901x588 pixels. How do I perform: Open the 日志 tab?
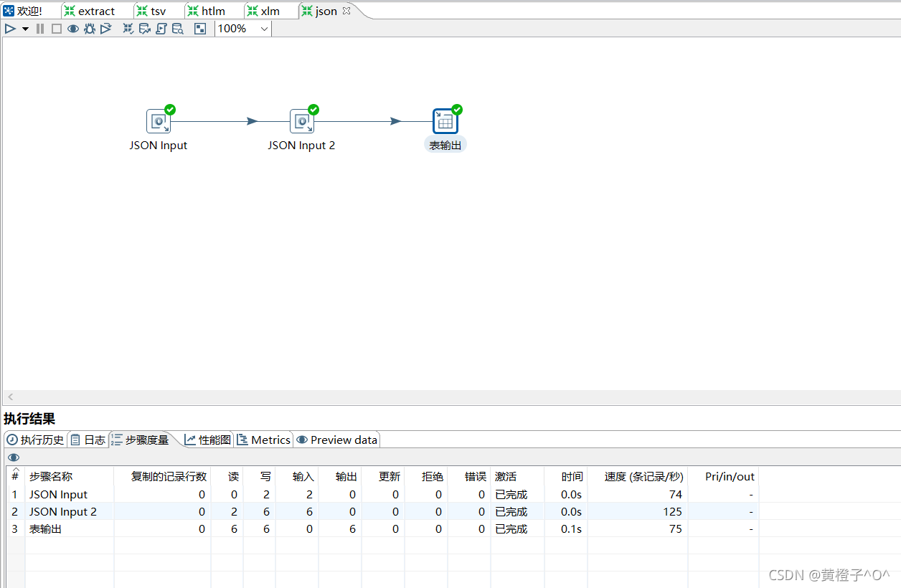coord(88,440)
